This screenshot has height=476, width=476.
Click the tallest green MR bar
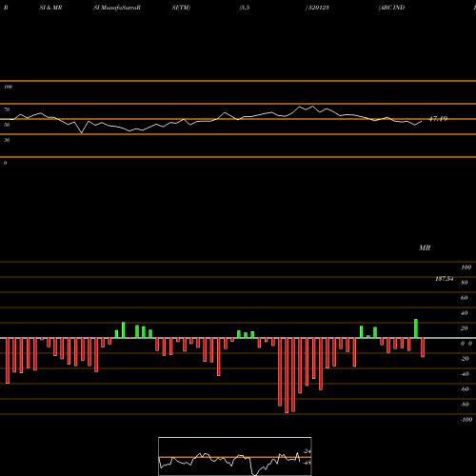[416, 328]
